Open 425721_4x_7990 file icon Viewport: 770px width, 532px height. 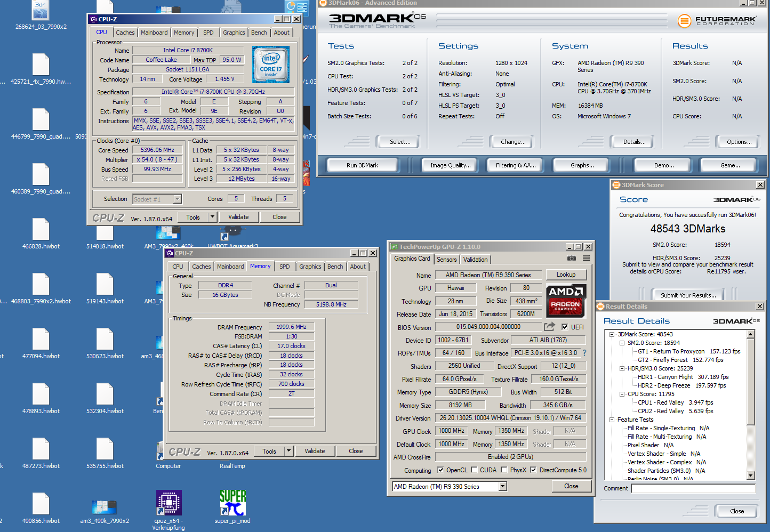[41, 65]
